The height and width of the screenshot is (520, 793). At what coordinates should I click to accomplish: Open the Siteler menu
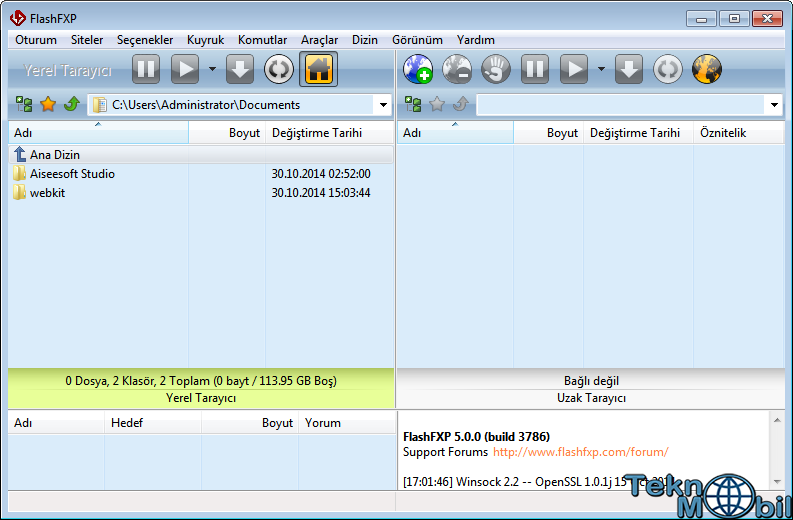click(87, 40)
